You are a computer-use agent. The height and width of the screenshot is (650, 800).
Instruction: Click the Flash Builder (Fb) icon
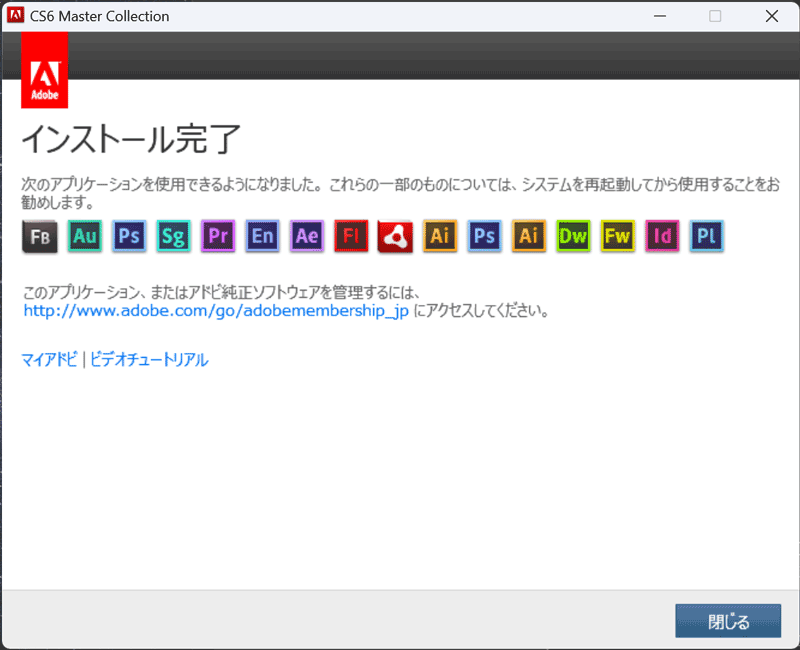pyautogui.click(x=40, y=236)
